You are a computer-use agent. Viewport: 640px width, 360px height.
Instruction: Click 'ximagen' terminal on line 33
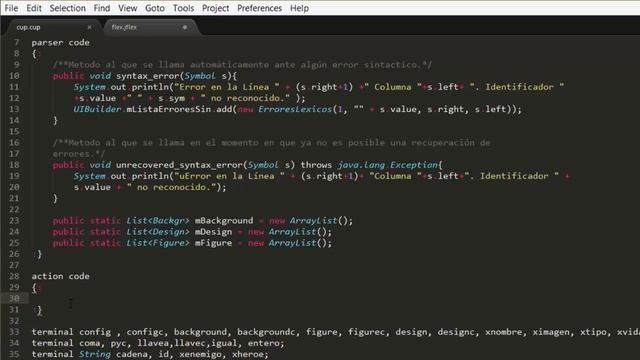[x=551, y=332]
